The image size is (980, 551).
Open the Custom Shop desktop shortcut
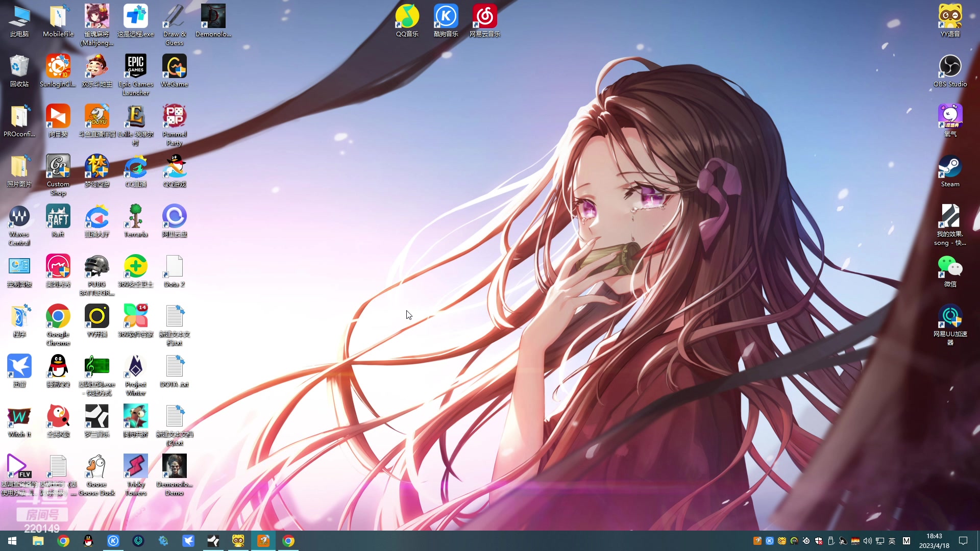[58, 175]
